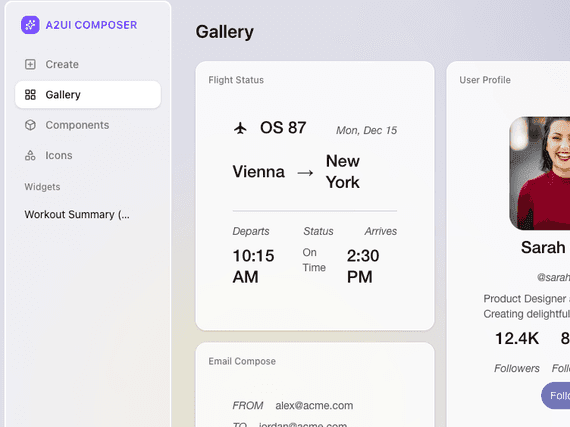Click the alex@acme.com sender address

click(x=314, y=406)
